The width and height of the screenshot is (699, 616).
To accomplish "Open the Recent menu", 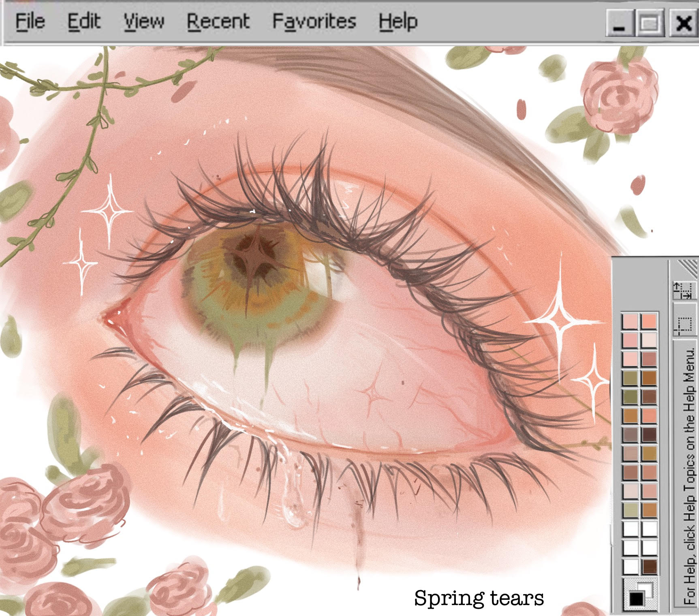I will click(x=218, y=21).
